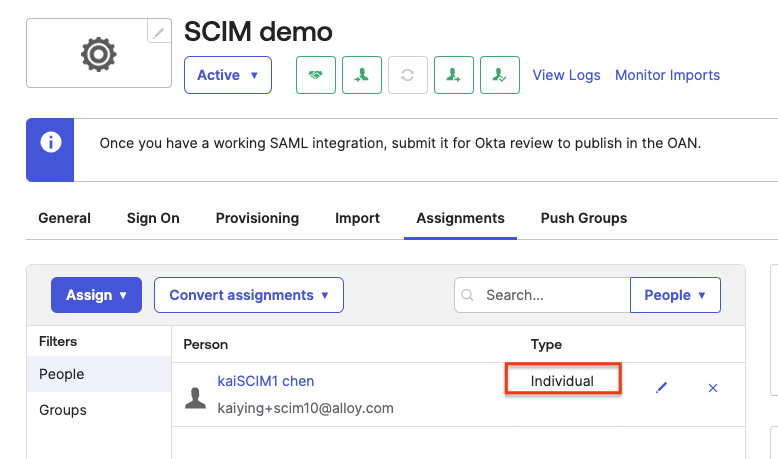Select the Assignments tab
Viewport: 778px width, 459px height.
click(460, 218)
